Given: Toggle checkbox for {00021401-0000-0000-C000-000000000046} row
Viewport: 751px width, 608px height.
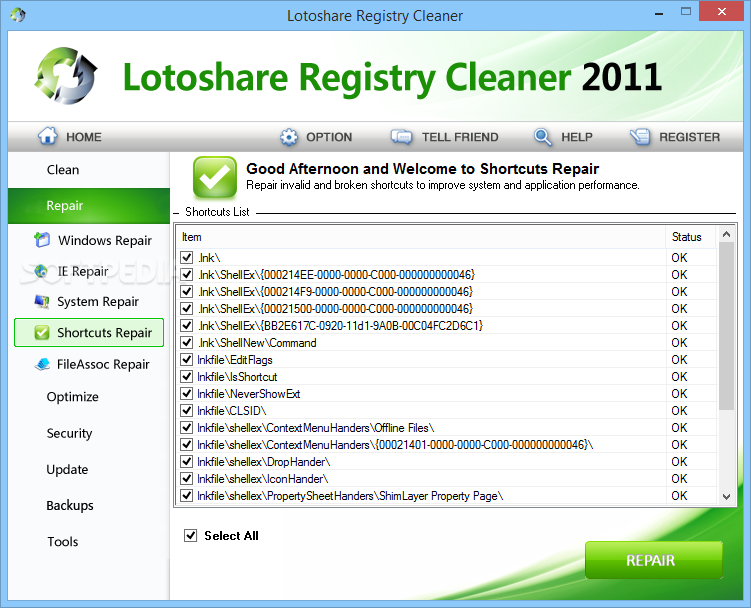Looking at the screenshot, I should (x=187, y=445).
